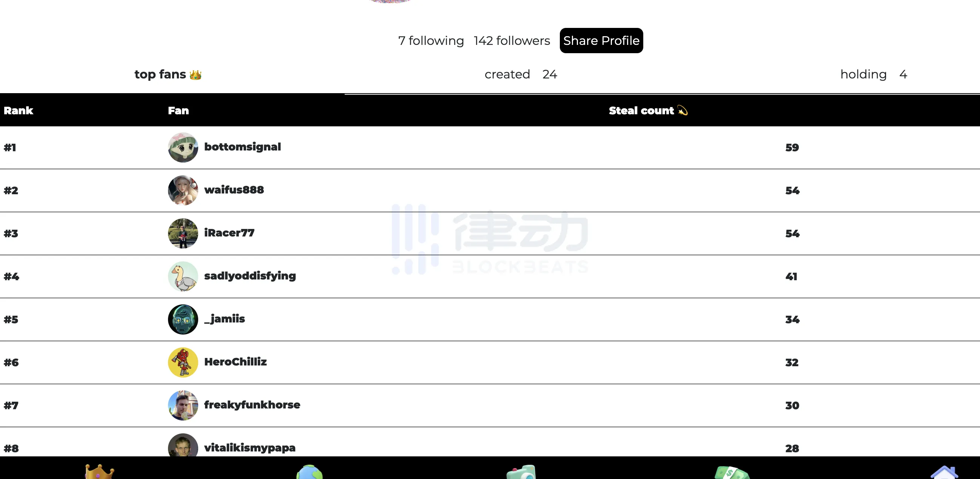This screenshot has width=980, height=479.
Task: Click waifus888's profile avatar
Action: [x=183, y=190]
